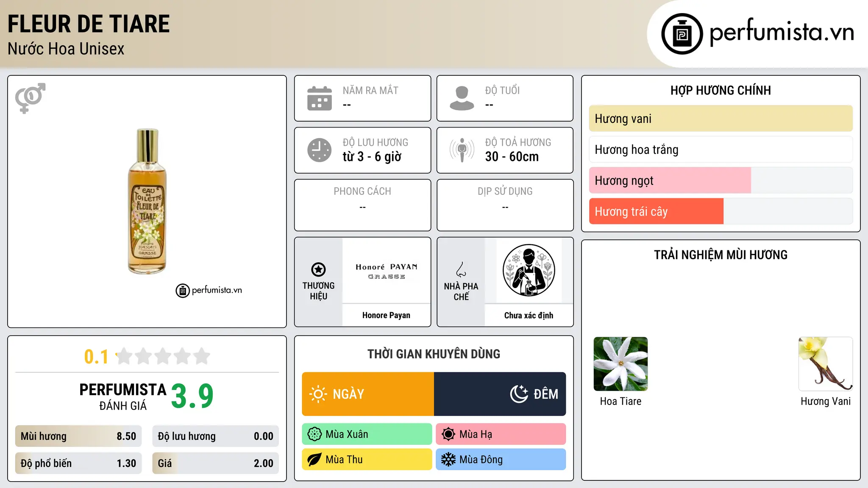Image resolution: width=868 pixels, height=488 pixels.
Task: Click the ĐỘ TUỔI label
Action: [502, 90]
